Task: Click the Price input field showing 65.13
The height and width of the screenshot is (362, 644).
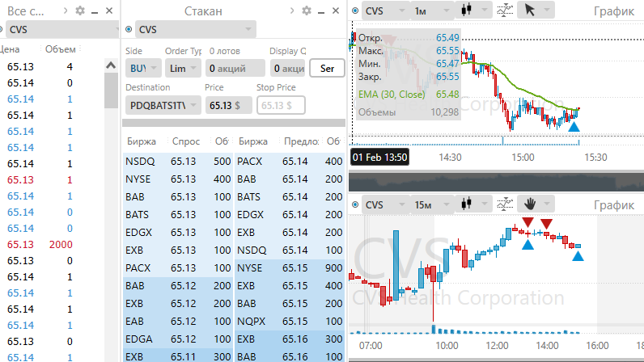Action: 227,105
